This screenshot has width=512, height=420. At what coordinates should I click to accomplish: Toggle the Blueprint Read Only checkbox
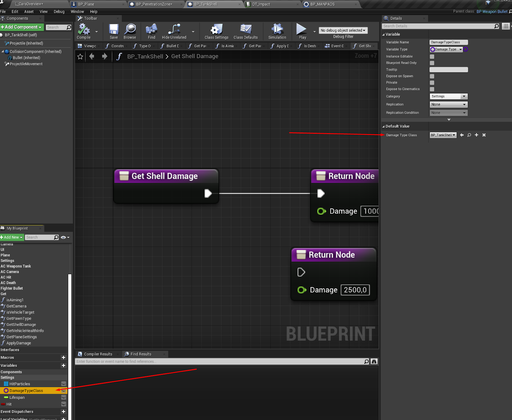(x=432, y=63)
